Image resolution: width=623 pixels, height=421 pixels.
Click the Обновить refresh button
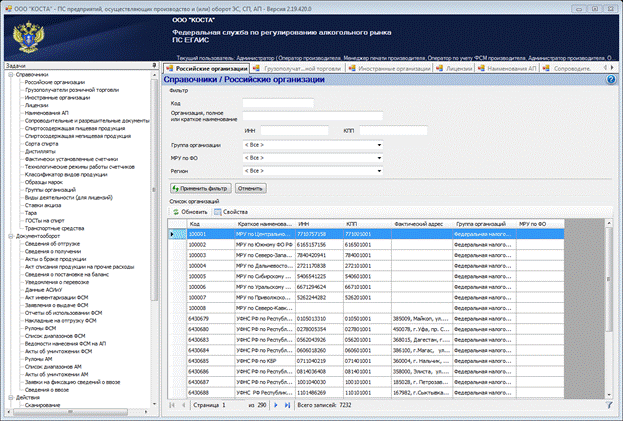coord(190,212)
